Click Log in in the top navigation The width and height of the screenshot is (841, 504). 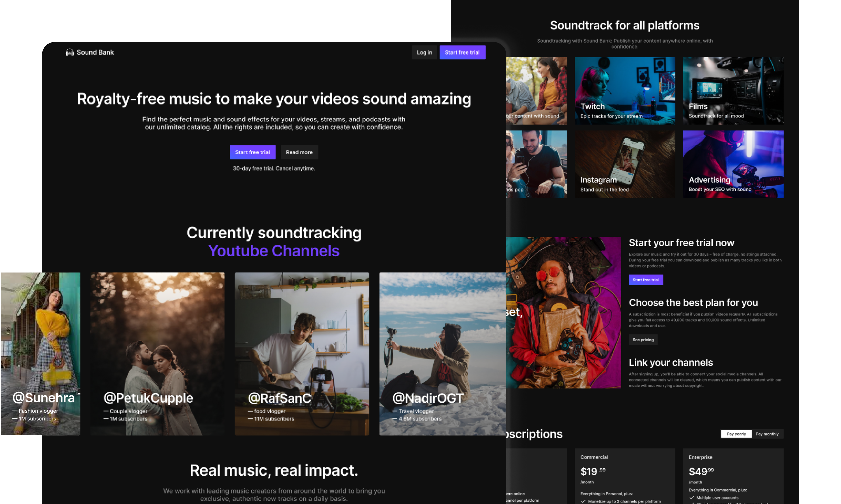[x=424, y=52]
